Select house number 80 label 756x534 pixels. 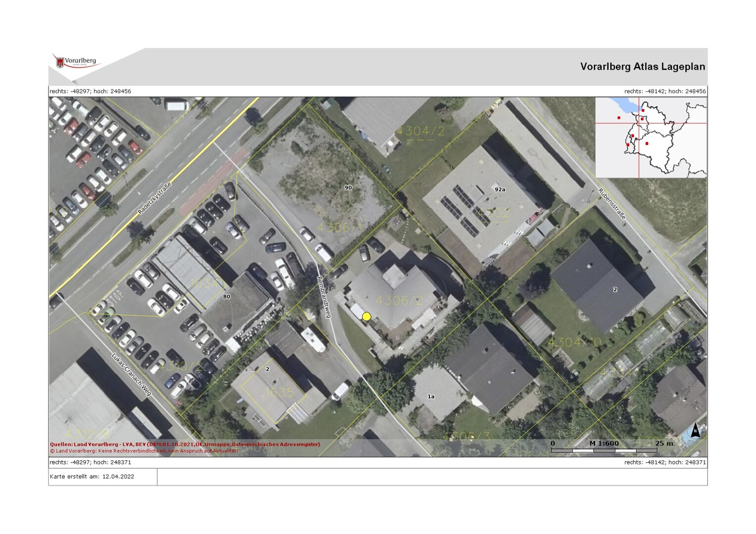227,297
